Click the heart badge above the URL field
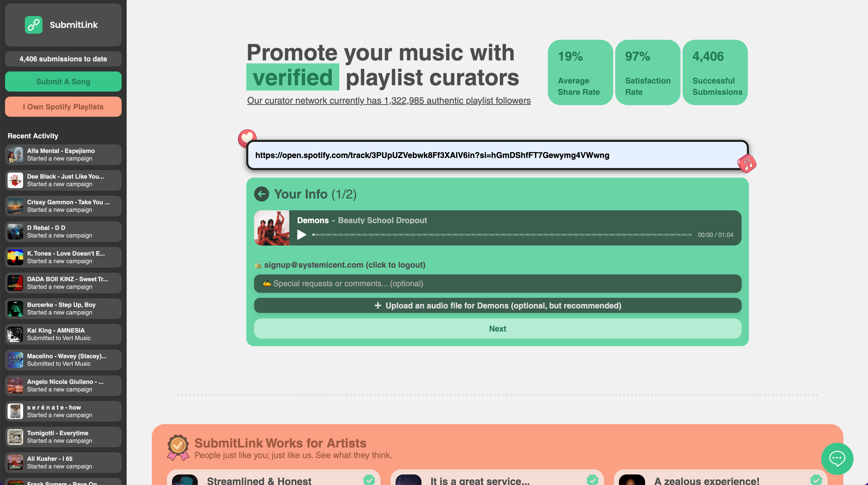868x485 pixels. click(247, 138)
